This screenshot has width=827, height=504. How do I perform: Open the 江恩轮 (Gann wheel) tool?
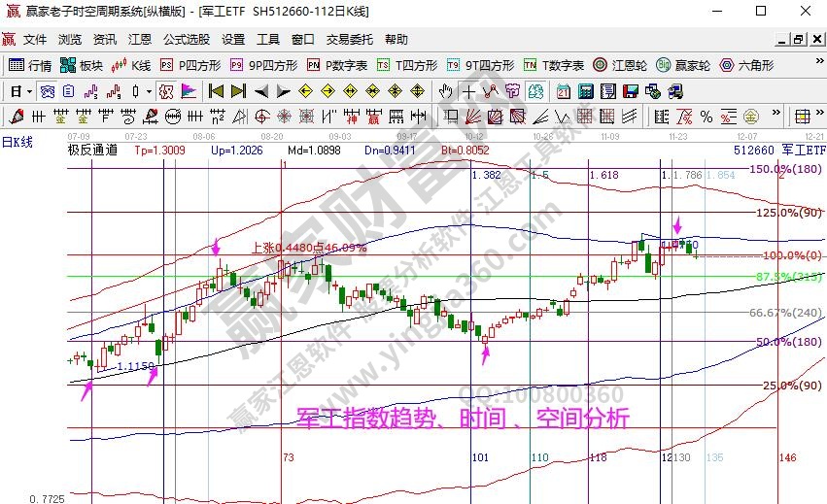619,66
